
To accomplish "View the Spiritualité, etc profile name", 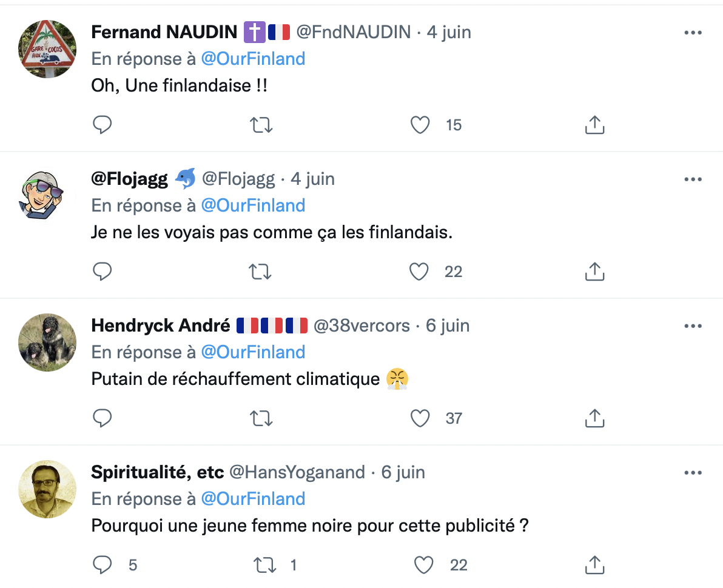I will tap(157, 472).
